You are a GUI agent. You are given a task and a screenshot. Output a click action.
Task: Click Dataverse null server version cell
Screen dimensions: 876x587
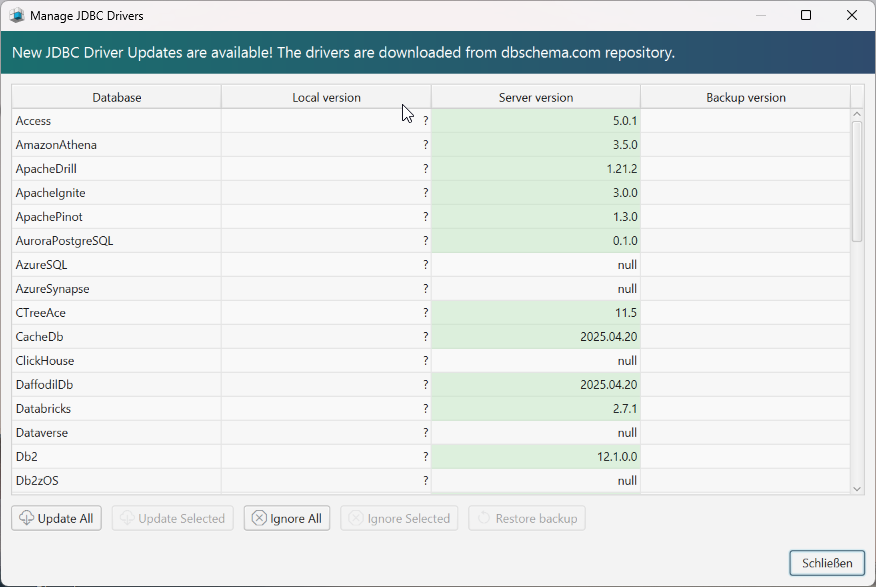point(536,433)
